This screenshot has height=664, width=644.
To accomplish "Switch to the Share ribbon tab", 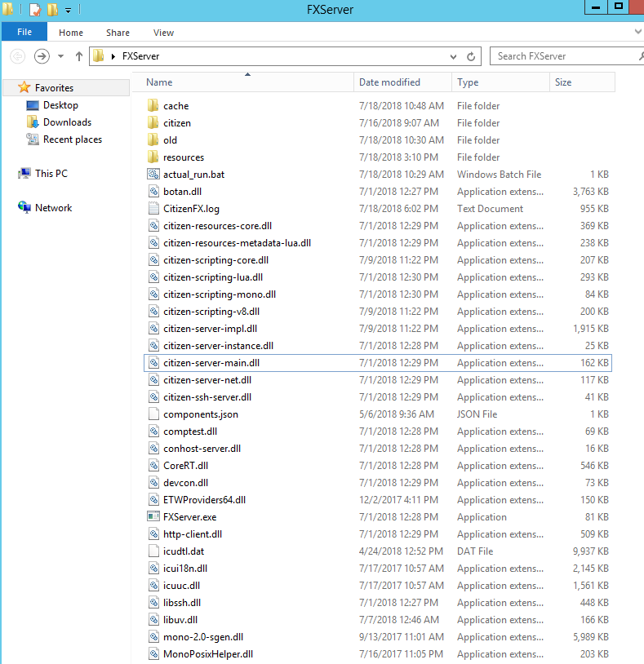I will 118,33.
